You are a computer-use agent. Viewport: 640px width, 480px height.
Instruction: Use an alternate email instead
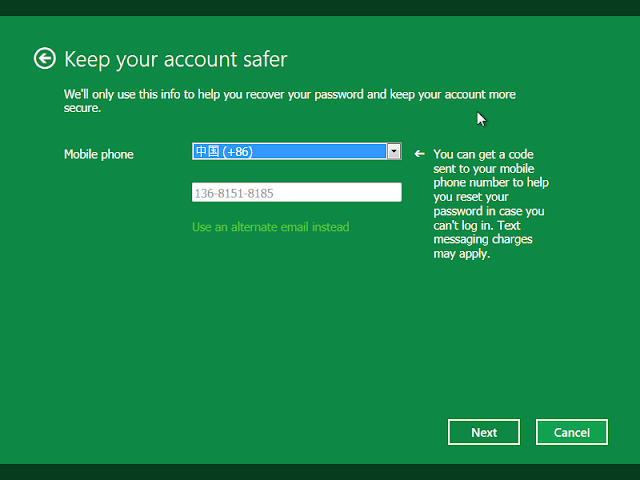point(270,227)
